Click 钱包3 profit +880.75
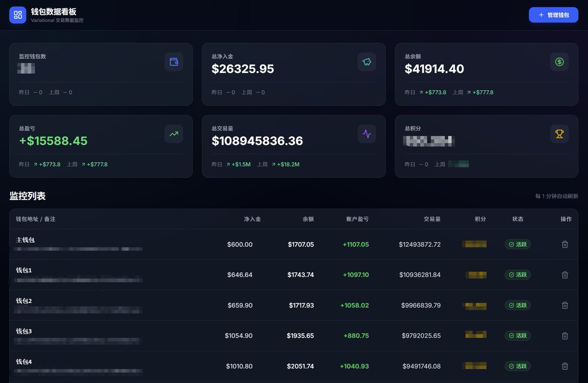The image size is (588, 383). pyautogui.click(x=356, y=335)
